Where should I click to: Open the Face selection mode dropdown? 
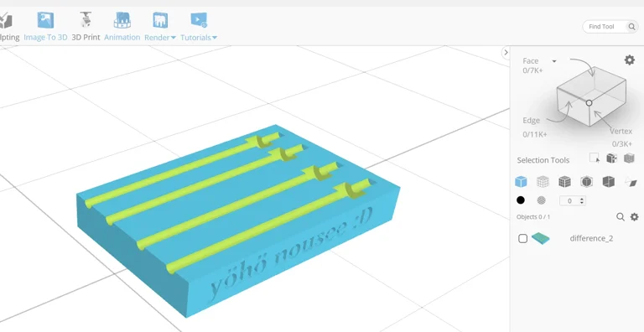click(x=554, y=61)
